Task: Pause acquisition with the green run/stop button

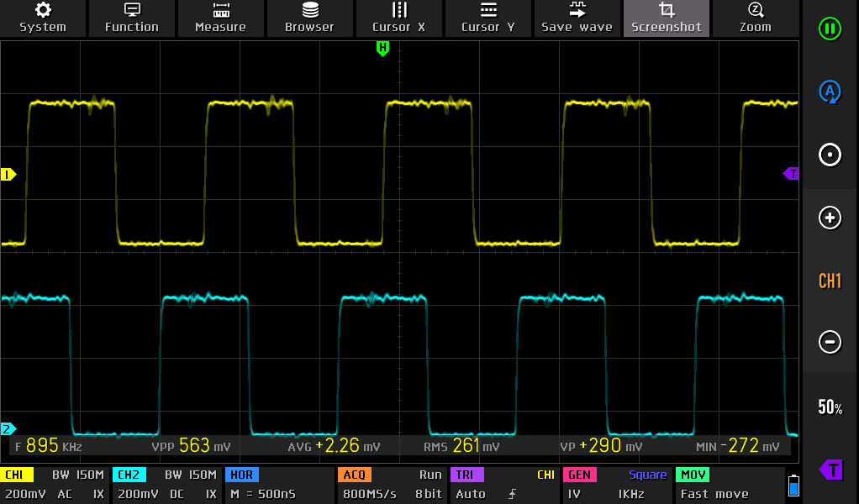Action: click(x=830, y=29)
